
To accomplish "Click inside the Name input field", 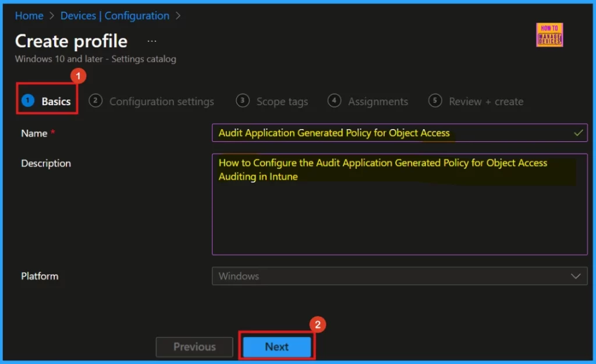I will 399,133.
